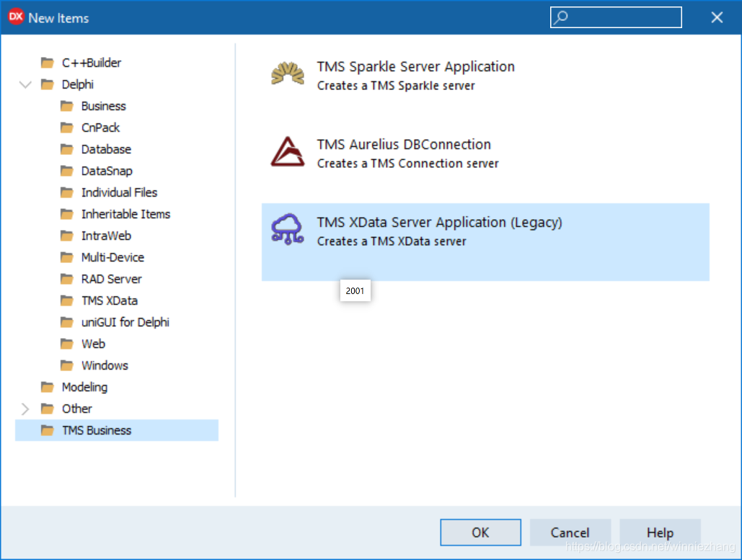This screenshot has width=742, height=560.
Task: Click the Individual Files folder icon
Action: click(67, 192)
